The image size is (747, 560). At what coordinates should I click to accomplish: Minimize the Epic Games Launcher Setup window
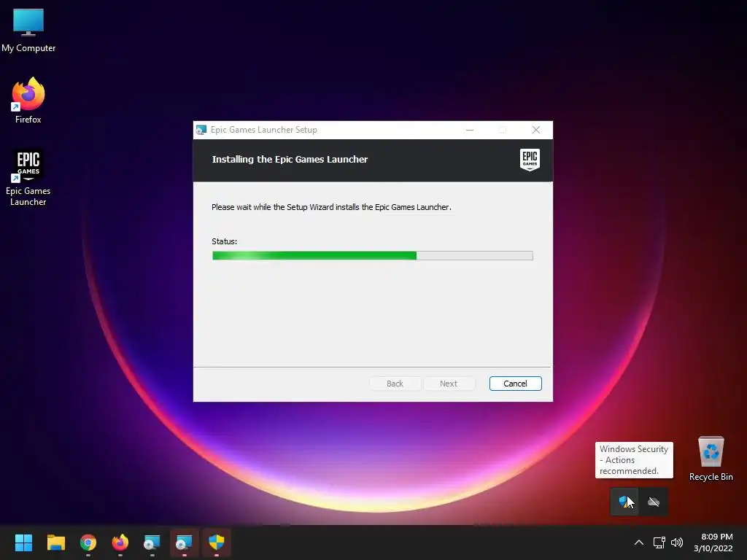(470, 130)
